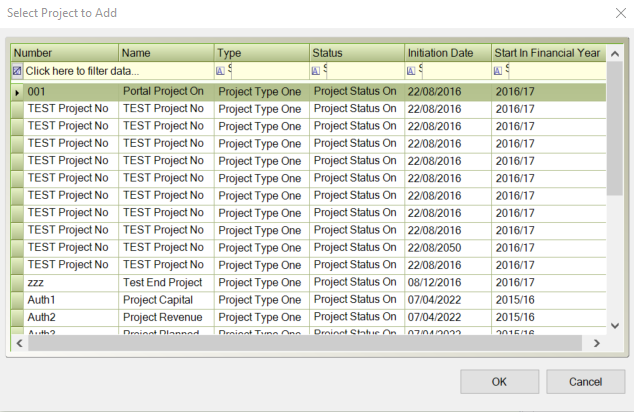Sort by the Name column header
Viewport: 634px width, 412px height.
[x=165, y=53]
